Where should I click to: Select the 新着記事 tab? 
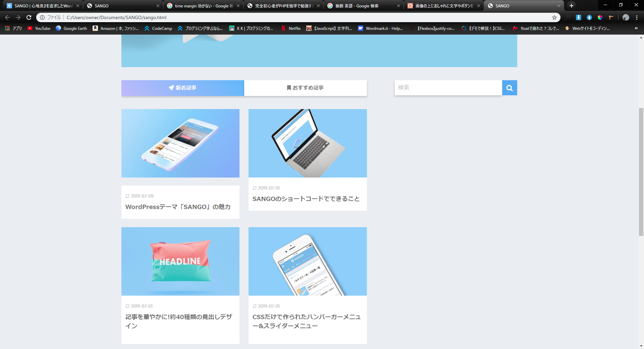tap(182, 88)
